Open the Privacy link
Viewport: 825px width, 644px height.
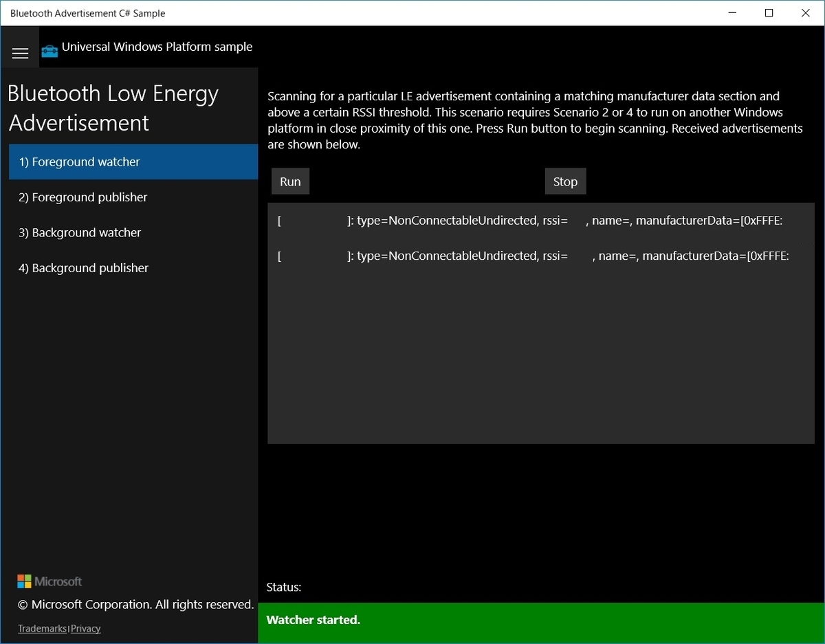[86, 628]
